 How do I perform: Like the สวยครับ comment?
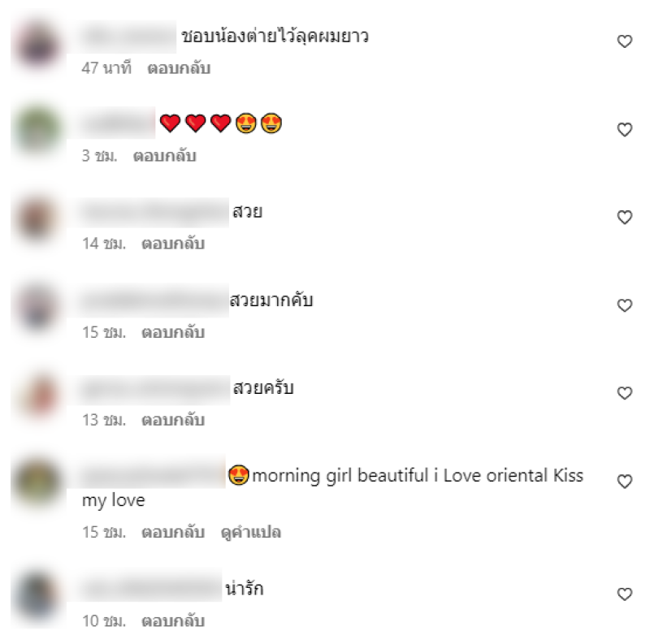coord(624,393)
